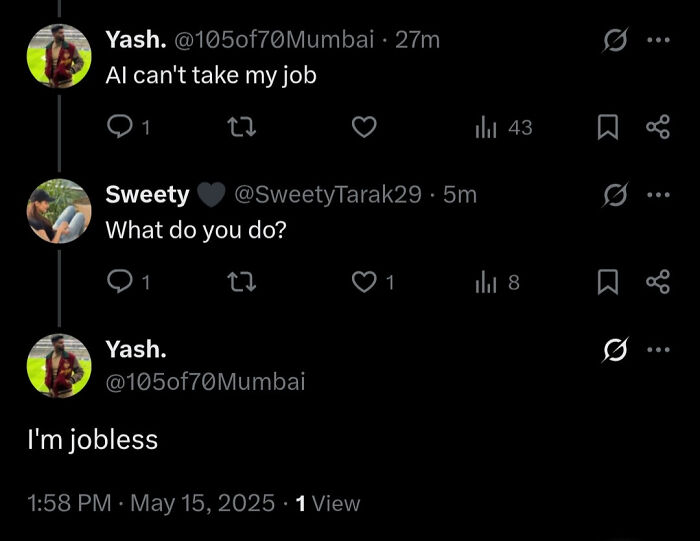The height and width of the screenshot is (541, 700).
Task: Share the "AI can't take my job" tweet
Action: tap(656, 127)
